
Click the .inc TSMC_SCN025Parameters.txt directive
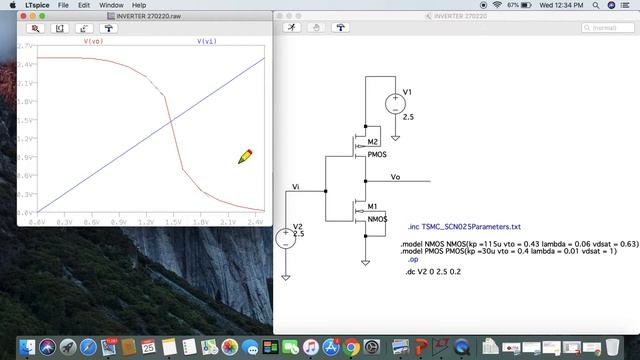tap(464, 227)
